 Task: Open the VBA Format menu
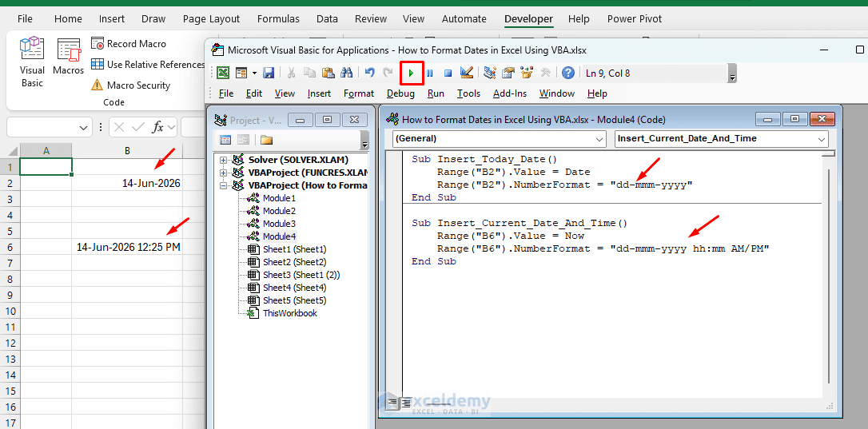tap(359, 93)
